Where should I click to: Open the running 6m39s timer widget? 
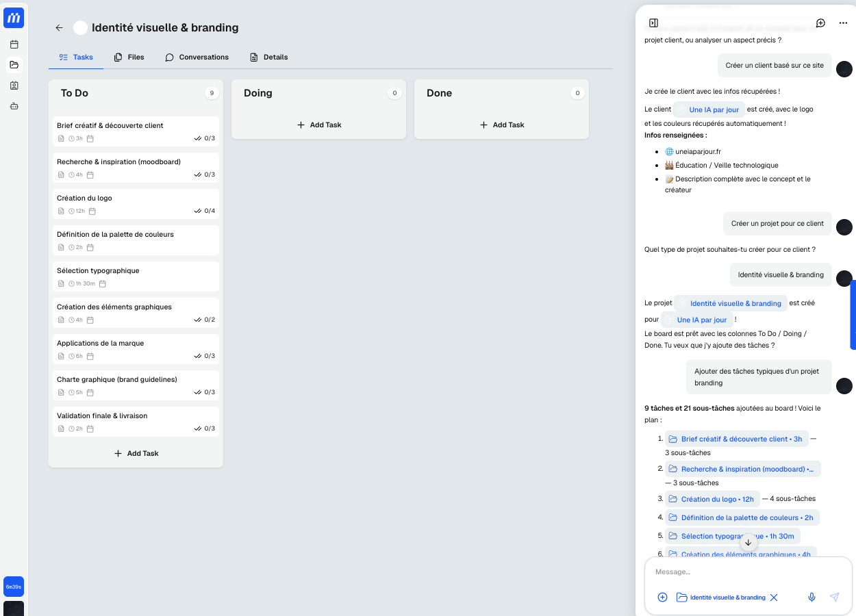tap(14, 587)
